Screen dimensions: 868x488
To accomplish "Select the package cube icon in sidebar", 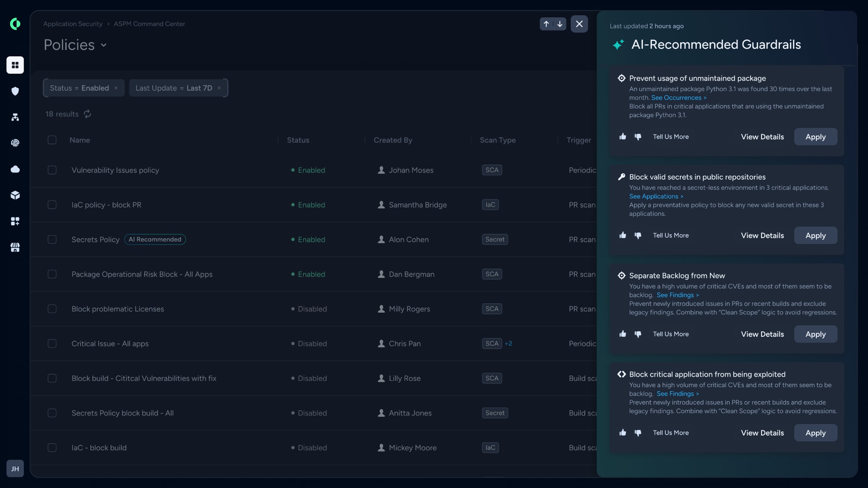I will click(x=15, y=195).
